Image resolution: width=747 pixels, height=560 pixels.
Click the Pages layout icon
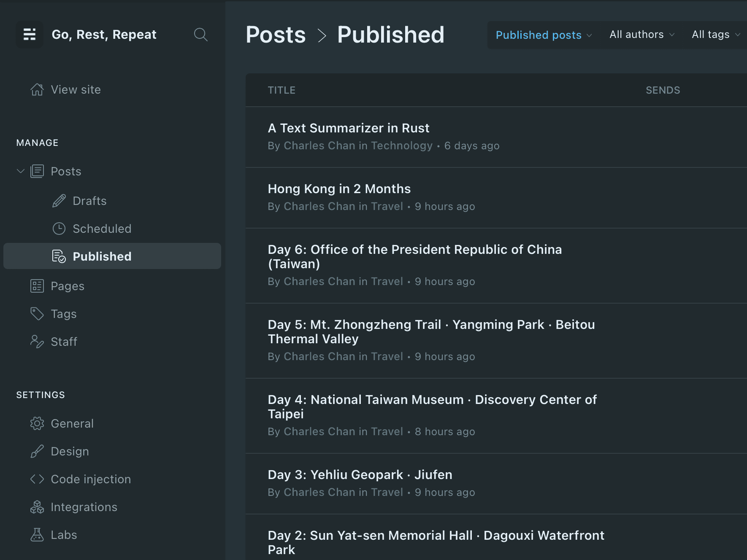[x=37, y=286]
